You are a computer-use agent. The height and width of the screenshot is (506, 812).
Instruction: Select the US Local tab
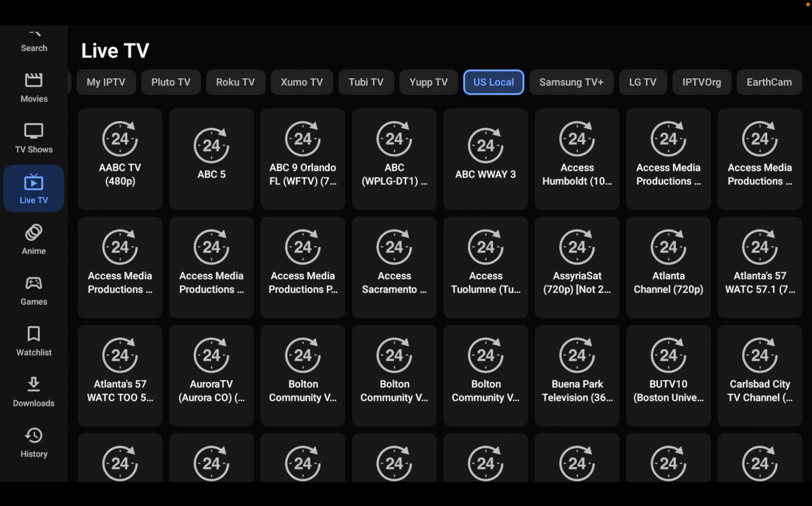click(x=494, y=82)
